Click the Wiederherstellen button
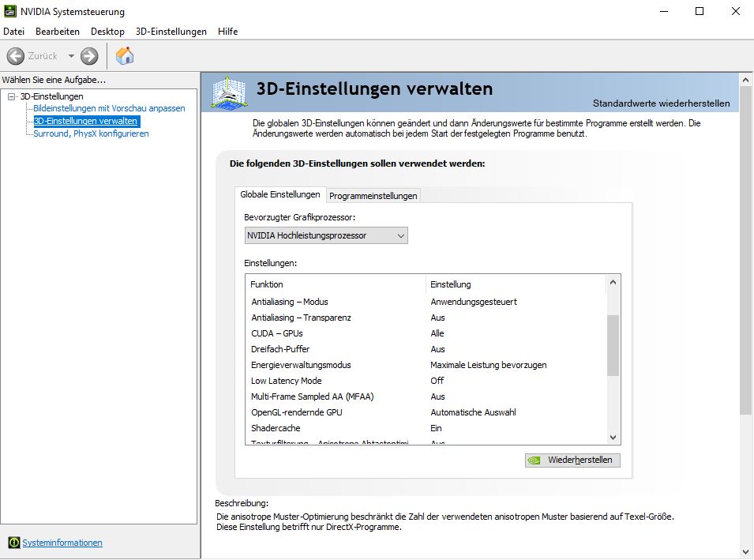The height and width of the screenshot is (560, 754). click(x=572, y=460)
